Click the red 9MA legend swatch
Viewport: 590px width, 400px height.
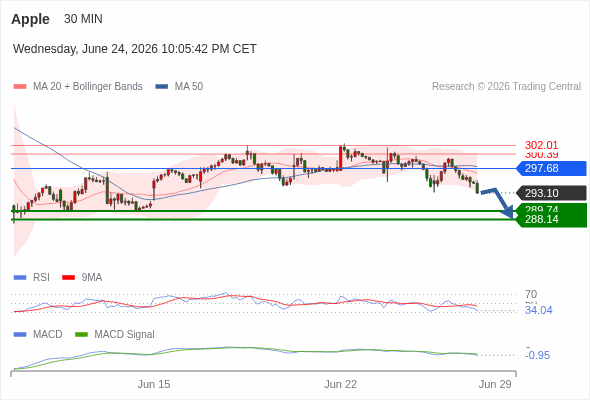[68, 278]
